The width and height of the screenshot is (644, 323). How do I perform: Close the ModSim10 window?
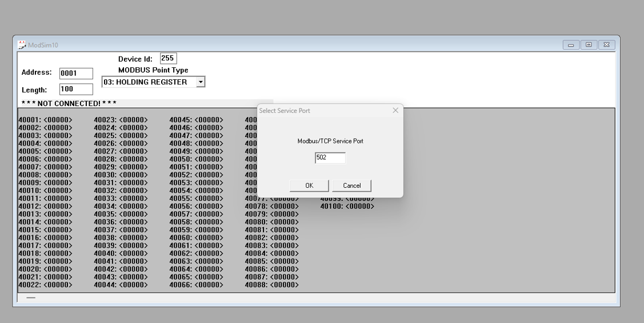click(607, 45)
